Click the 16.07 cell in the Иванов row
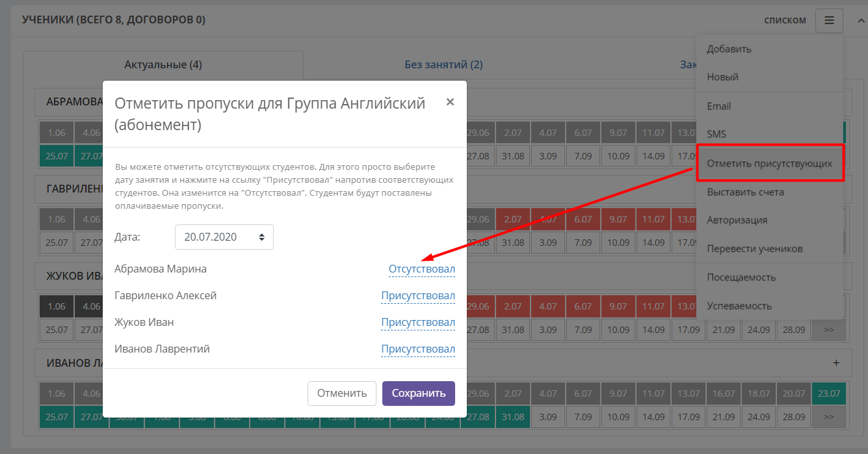 pos(723,394)
